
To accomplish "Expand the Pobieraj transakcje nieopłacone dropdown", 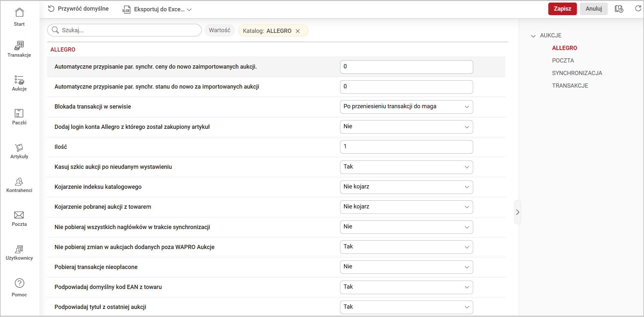I will pos(406,267).
